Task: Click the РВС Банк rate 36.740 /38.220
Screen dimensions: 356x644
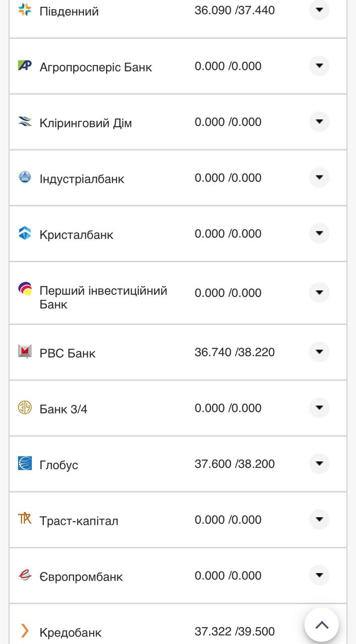Action: [x=235, y=352]
